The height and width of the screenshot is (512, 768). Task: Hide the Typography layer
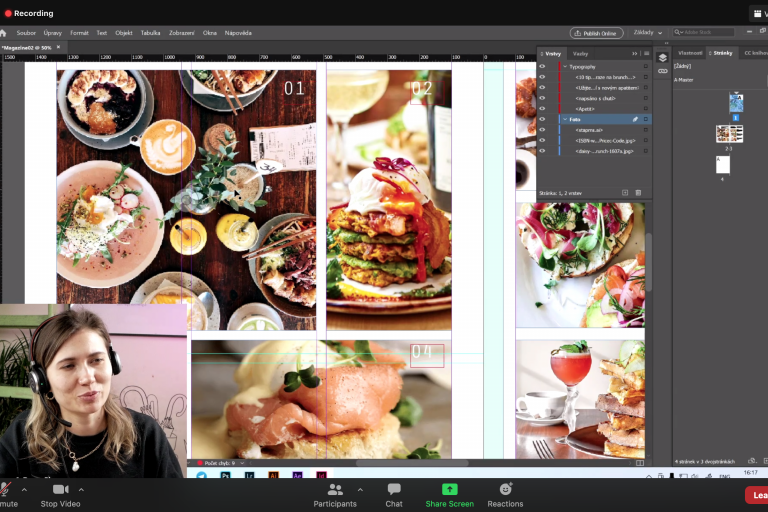click(x=542, y=66)
